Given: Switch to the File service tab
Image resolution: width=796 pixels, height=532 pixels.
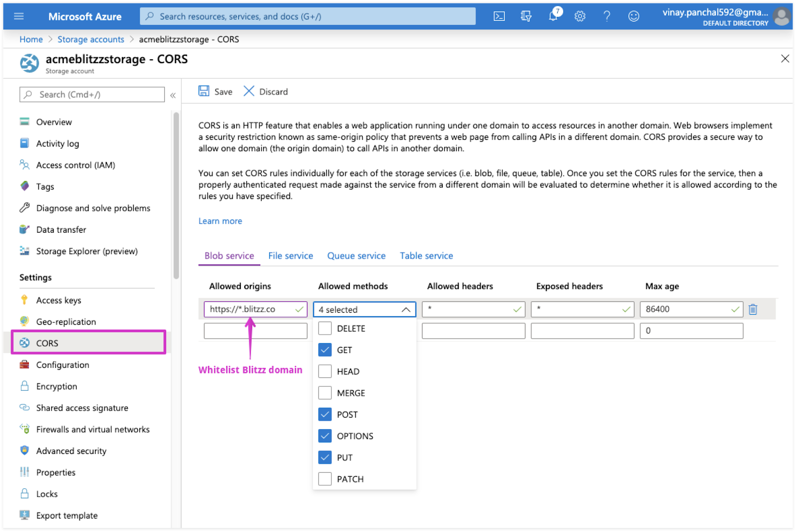Looking at the screenshot, I should 291,256.
